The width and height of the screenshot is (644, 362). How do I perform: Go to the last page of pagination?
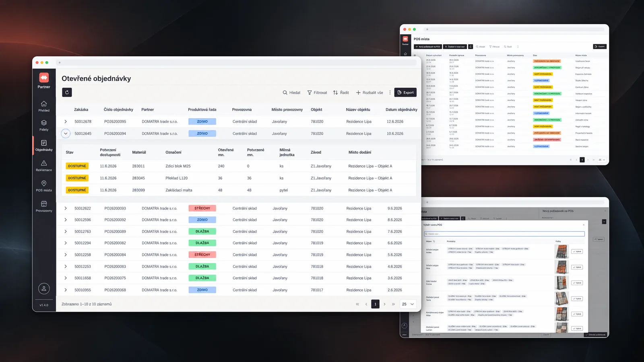[393, 304]
